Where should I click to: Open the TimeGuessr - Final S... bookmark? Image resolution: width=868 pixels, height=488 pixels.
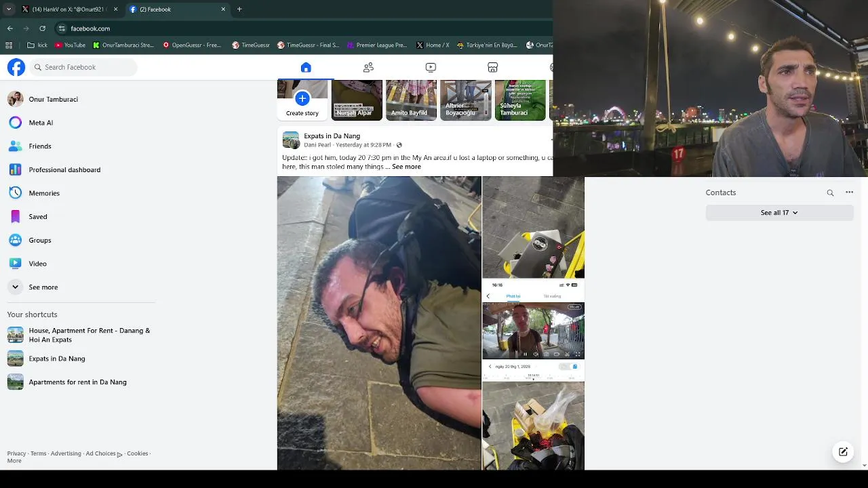tap(308, 45)
